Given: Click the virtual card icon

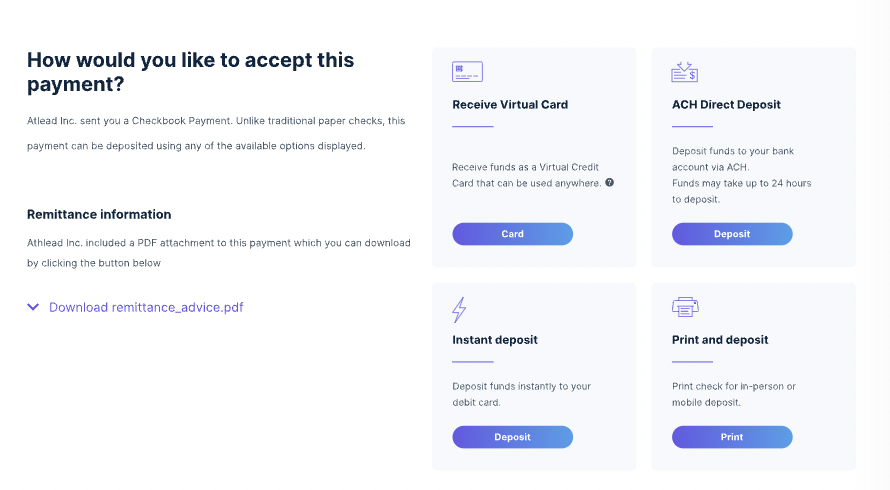Looking at the screenshot, I should click(x=467, y=72).
